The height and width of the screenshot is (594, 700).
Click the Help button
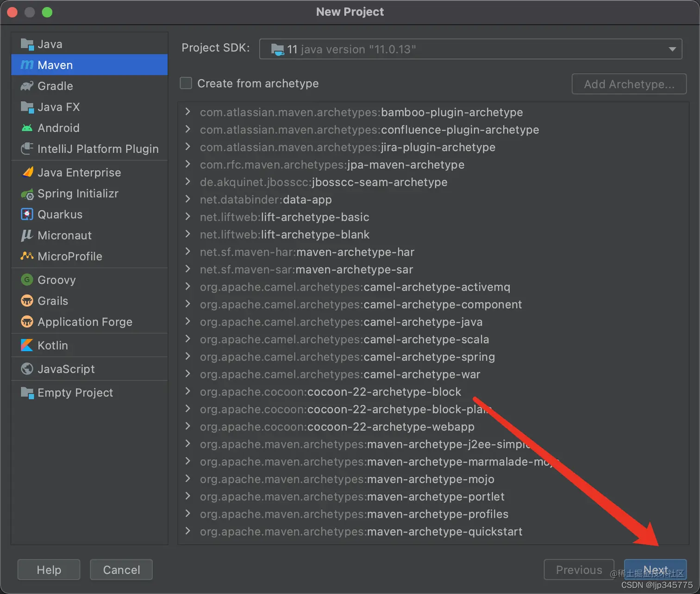pyautogui.click(x=49, y=569)
